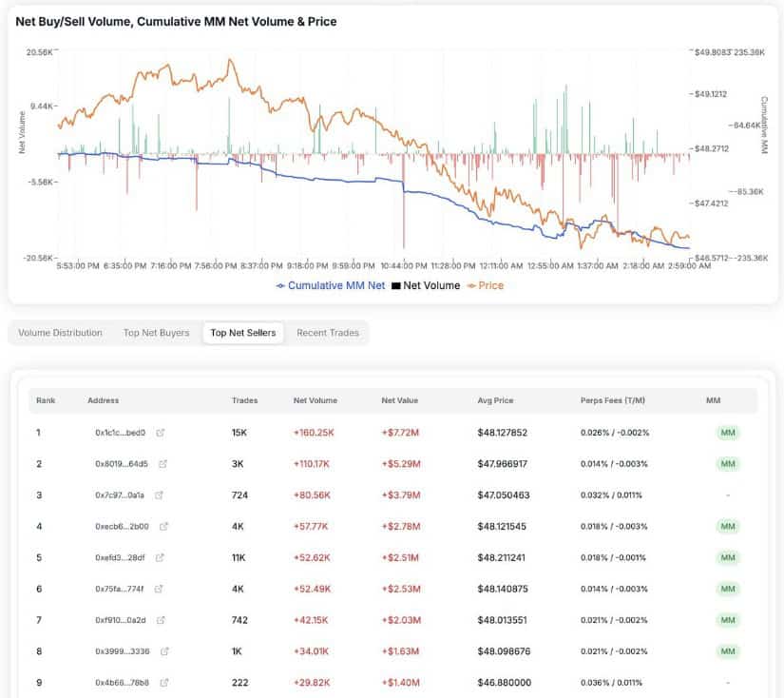Sort table by Avg Price column header

(x=494, y=400)
